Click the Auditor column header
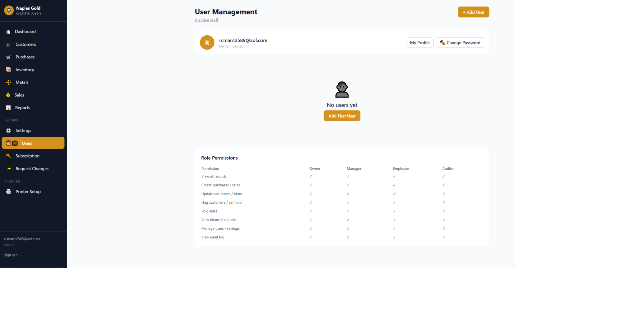Viewport: 644px width, 335px height. coord(448,169)
